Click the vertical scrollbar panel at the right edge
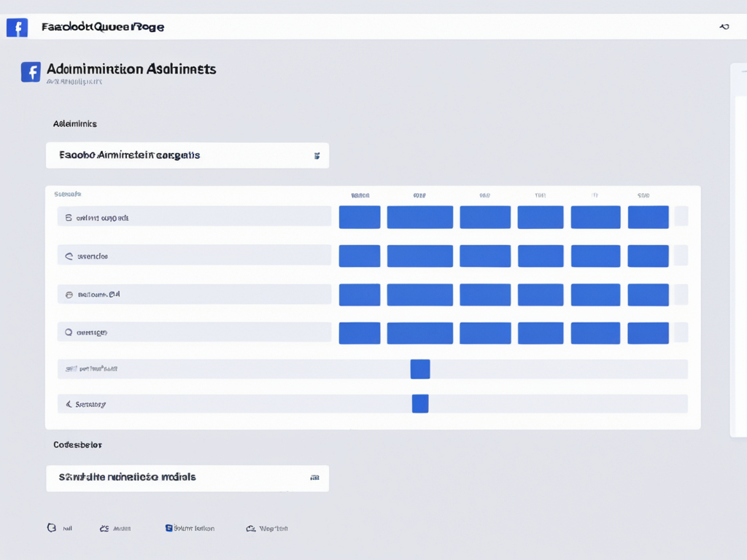 (x=738, y=250)
